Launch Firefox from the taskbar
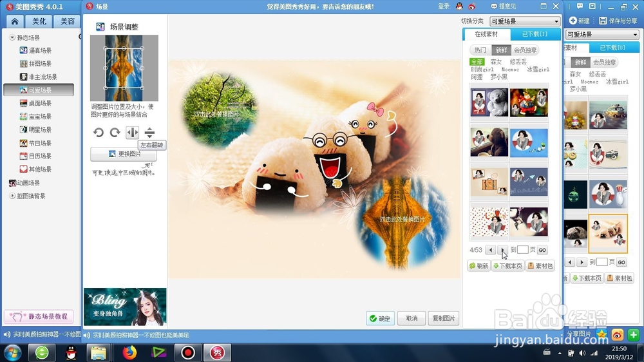Viewport: 644px width, 362px height. click(x=129, y=352)
